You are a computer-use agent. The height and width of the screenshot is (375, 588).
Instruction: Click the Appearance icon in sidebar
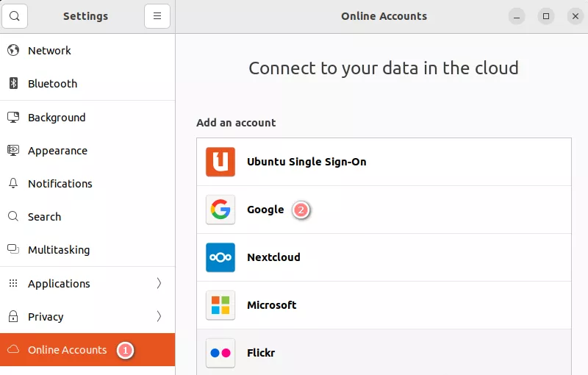13,151
